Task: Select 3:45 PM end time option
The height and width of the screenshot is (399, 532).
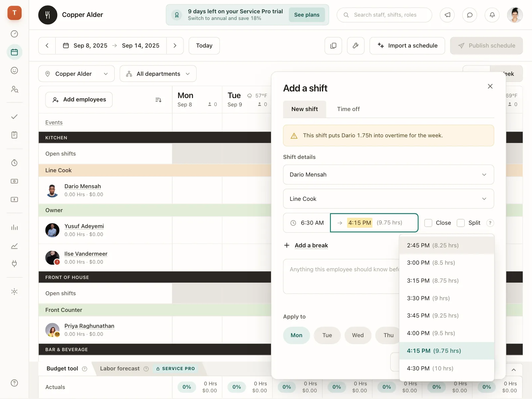Action: pos(447,316)
